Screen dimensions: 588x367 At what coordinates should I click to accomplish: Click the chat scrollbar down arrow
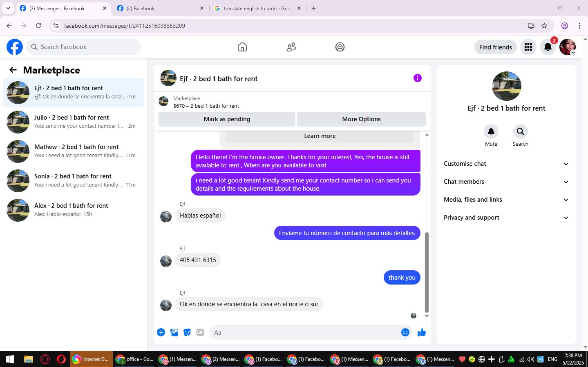(x=427, y=316)
